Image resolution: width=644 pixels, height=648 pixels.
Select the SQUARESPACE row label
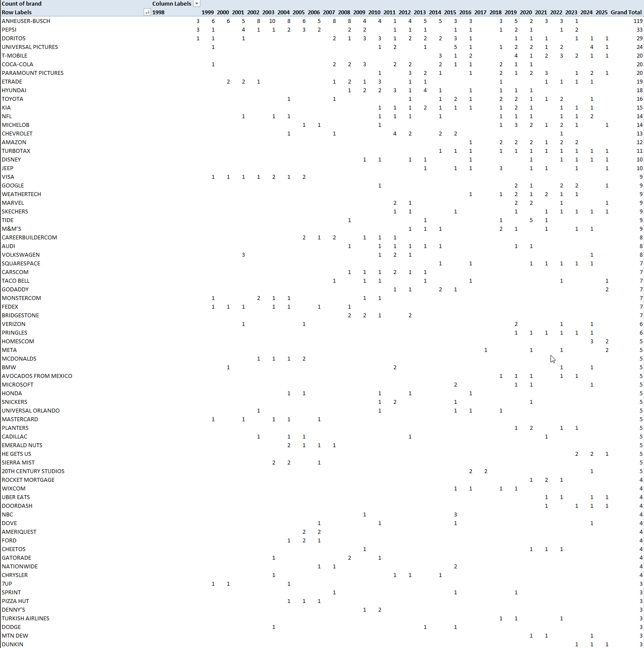[21, 263]
